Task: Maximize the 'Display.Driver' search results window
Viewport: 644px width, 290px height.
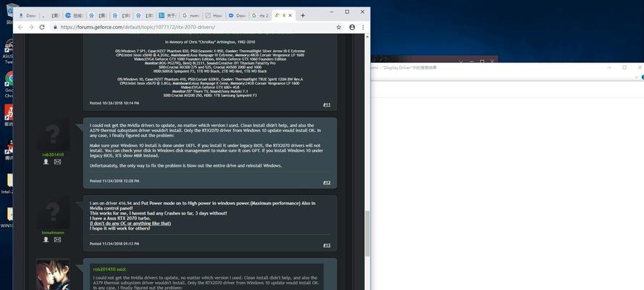Action: tap(624, 67)
